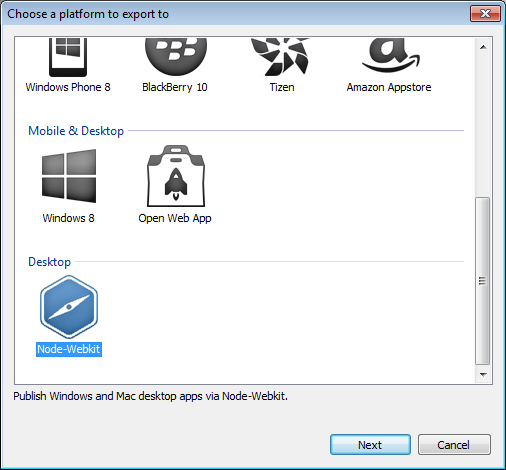Choose the Windows 8 platform icon
Viewport: 506px width, 470px height.
69,176
